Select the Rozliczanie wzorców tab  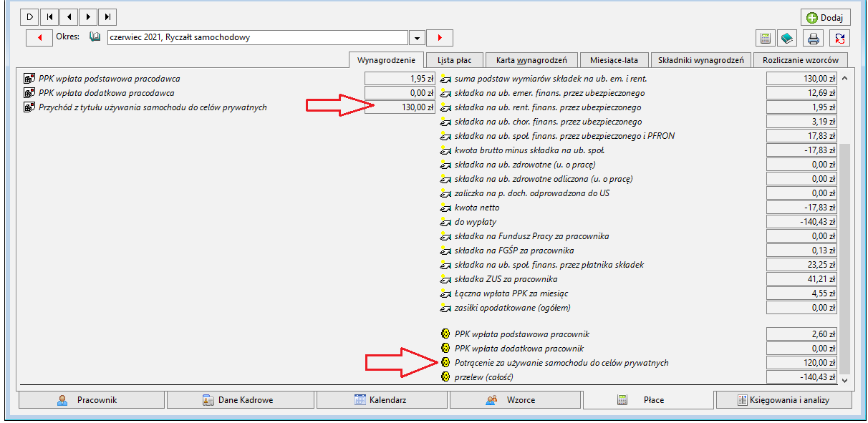coord(801,60)
